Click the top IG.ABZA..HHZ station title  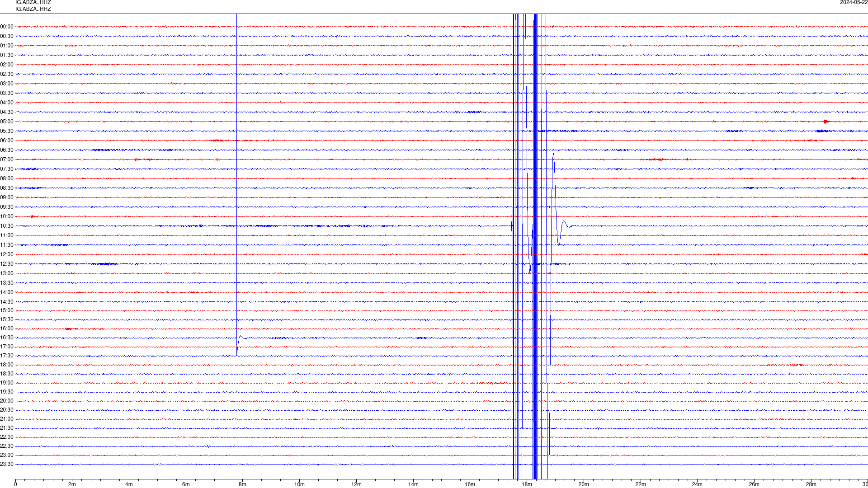click(33, 2)
